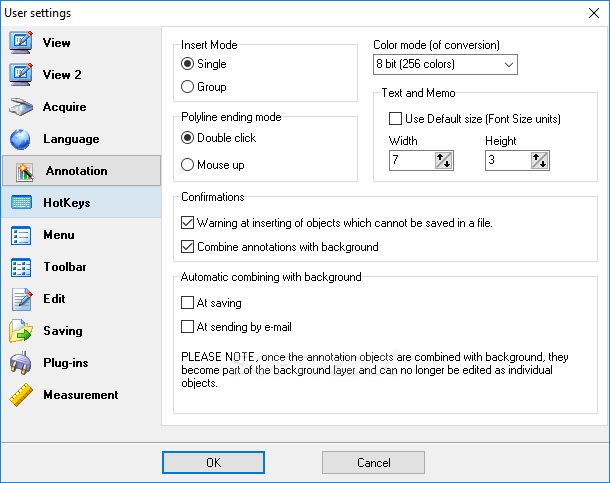The height and width of the screenshot is (483, 610).
Task: Confirm settings with OK button
Action: click(213, 462)
